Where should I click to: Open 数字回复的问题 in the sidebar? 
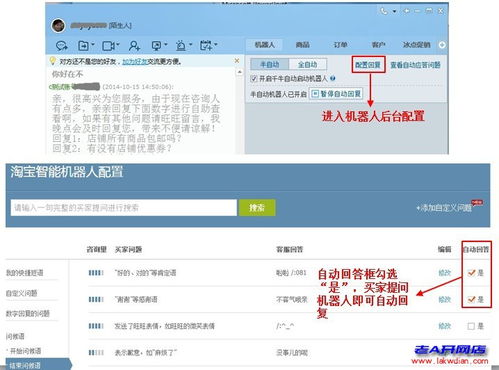(x=28, y=313)
